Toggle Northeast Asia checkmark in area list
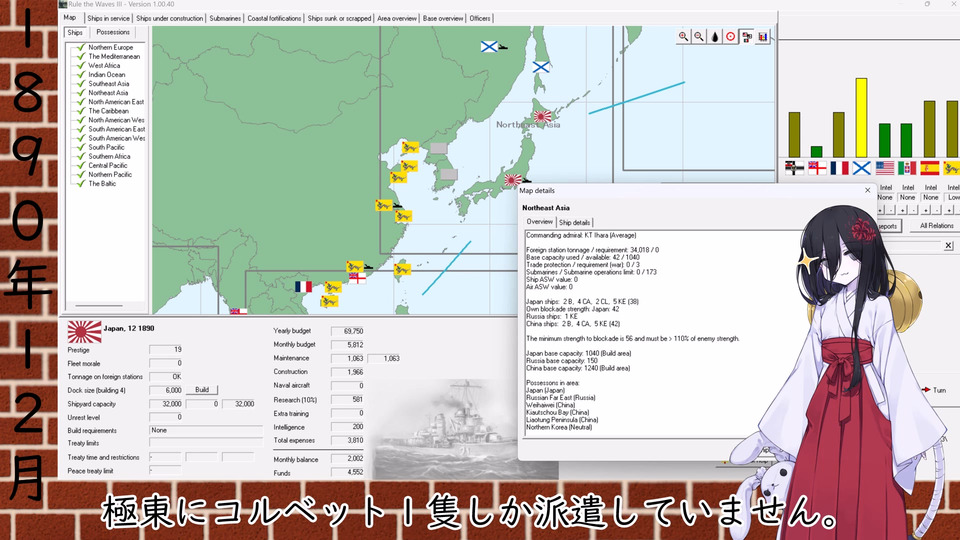 pyautogui.click(x=81, y=92)
